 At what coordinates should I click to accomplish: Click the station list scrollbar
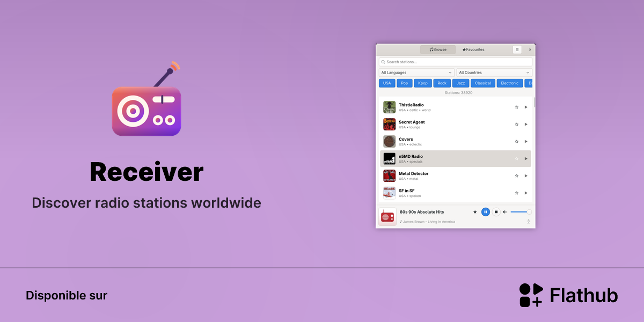coord(535,102)
